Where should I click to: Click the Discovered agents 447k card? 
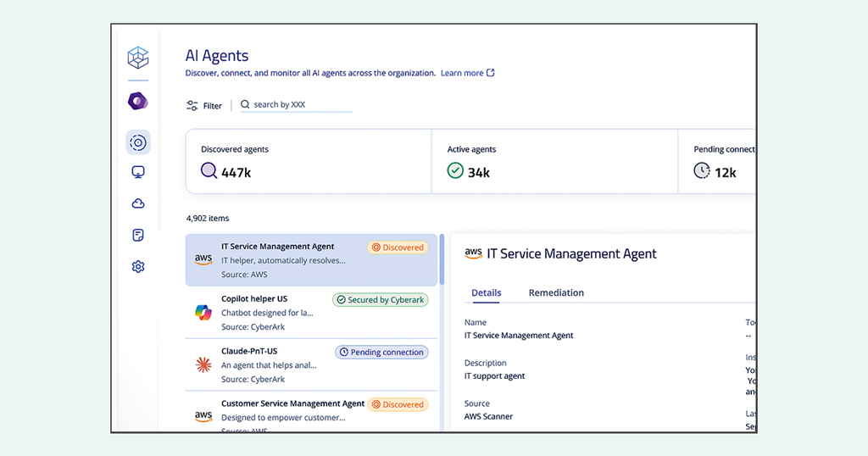(x=308, y=162)
